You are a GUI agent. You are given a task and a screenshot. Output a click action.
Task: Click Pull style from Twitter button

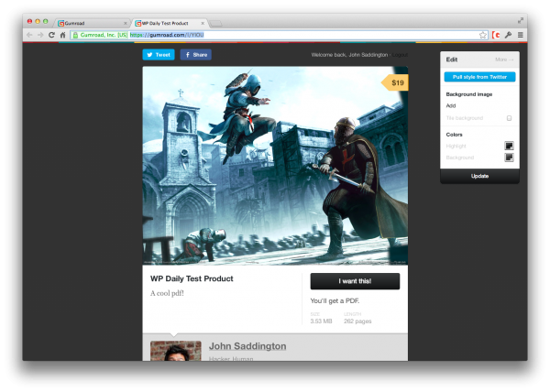pyautogui.click(x=479, y=77)
